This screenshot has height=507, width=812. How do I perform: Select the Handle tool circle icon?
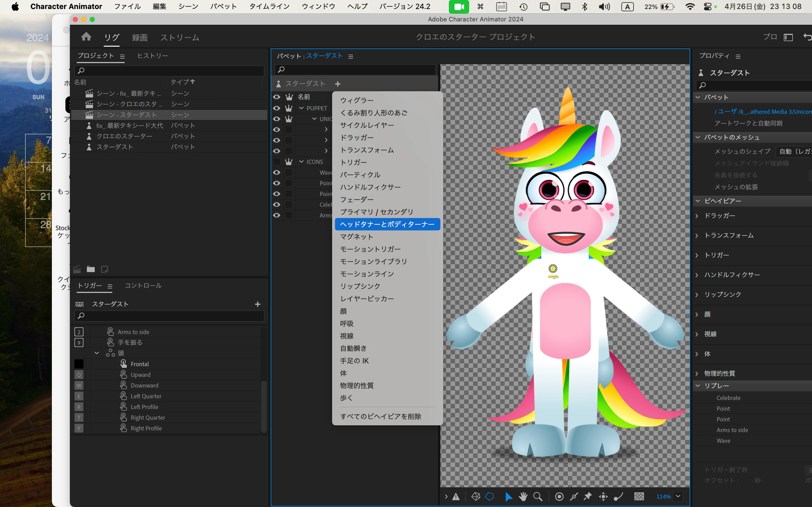[559, 497]
